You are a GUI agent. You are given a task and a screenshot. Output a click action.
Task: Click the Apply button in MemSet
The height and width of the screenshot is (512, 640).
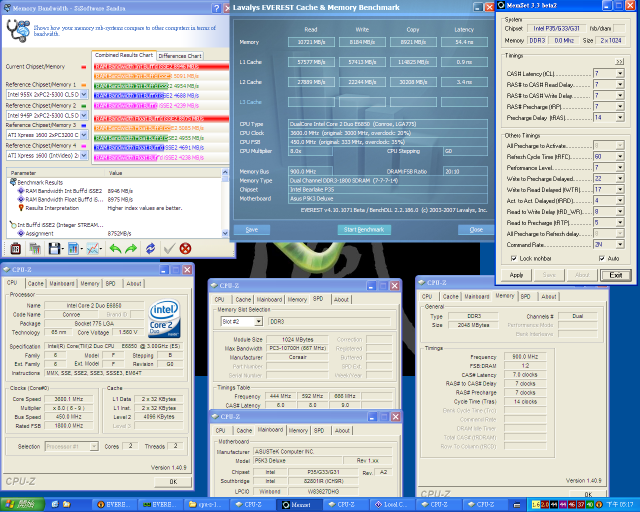pos(516,275)
